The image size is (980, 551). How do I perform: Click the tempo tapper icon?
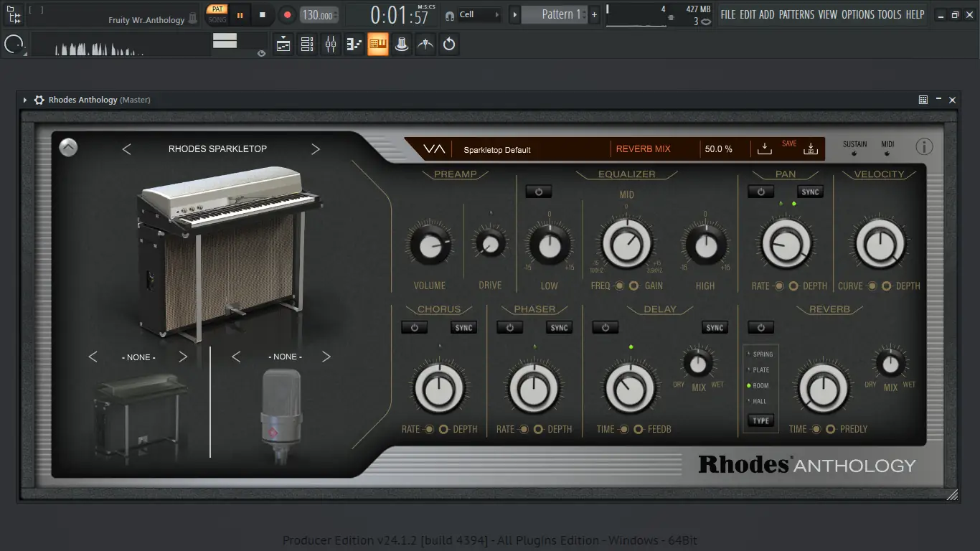tap(425, 44)
